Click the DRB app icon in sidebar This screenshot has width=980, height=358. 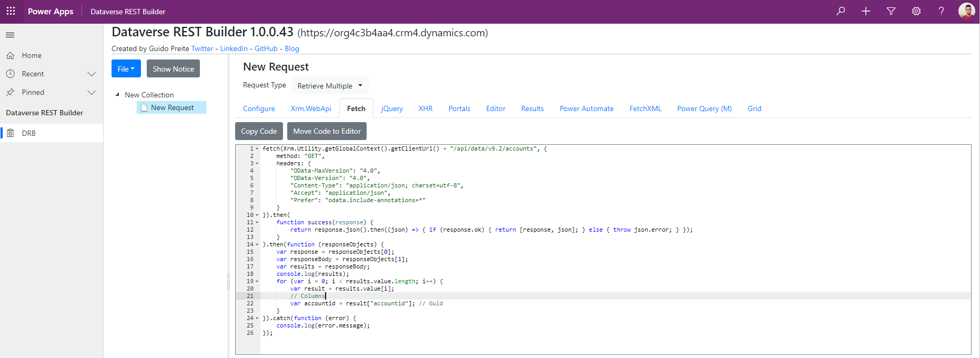point(10,133)
